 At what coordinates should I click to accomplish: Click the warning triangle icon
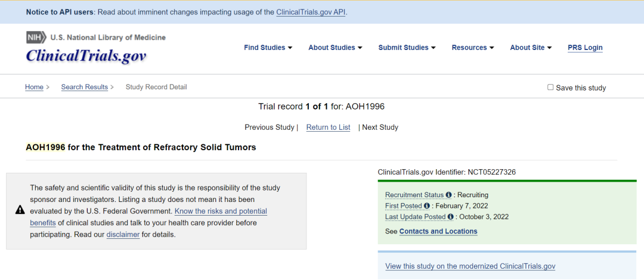pos(20,210)
